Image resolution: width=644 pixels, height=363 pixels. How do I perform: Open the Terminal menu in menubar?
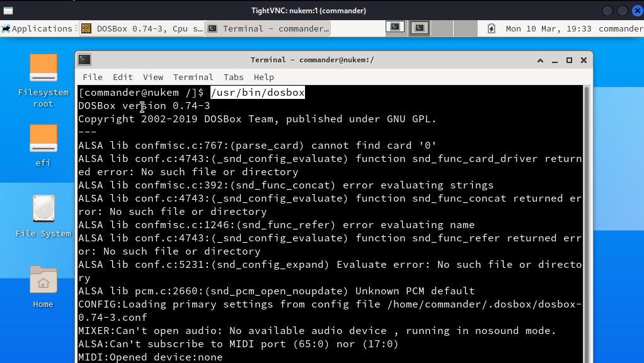(x=193, y=77)
